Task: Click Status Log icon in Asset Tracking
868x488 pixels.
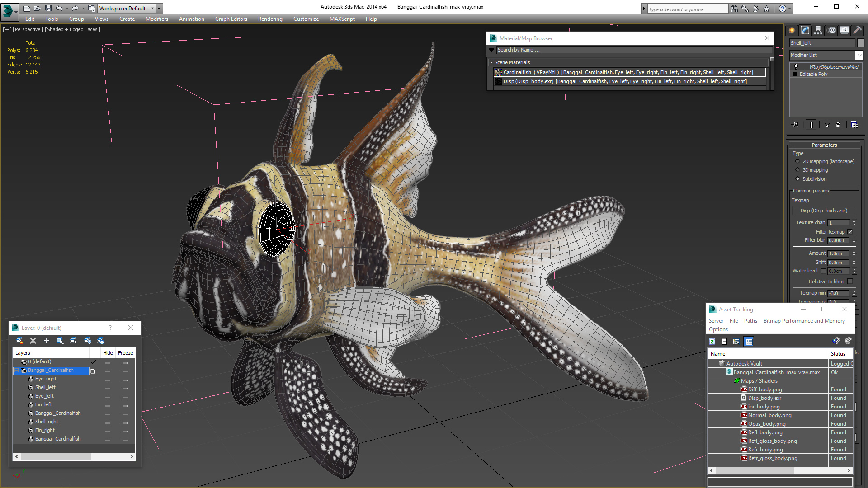Action: [724, 342]
